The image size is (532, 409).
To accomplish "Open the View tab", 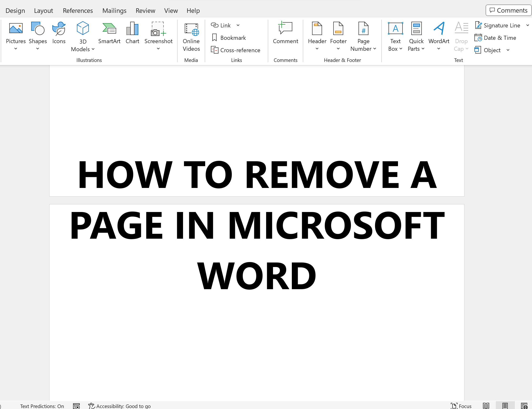I will (171, 11).
